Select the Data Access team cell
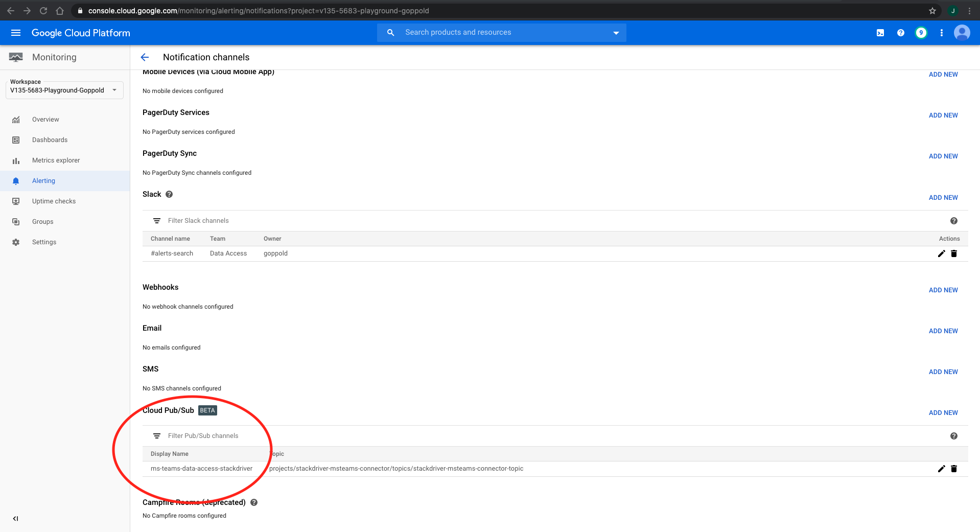Viewport: 980px width, 532px height. click(228, 253)
